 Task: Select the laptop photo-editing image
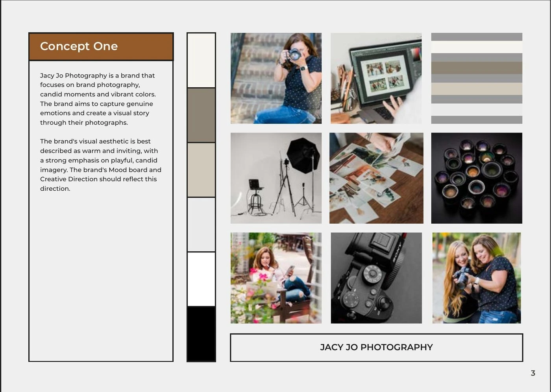[376, 78]
